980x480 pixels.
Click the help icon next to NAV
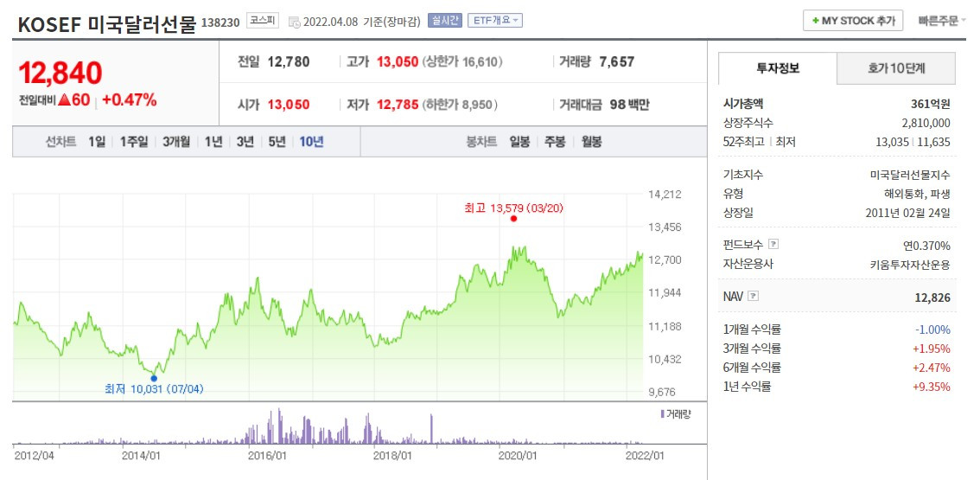click(753, 296)
